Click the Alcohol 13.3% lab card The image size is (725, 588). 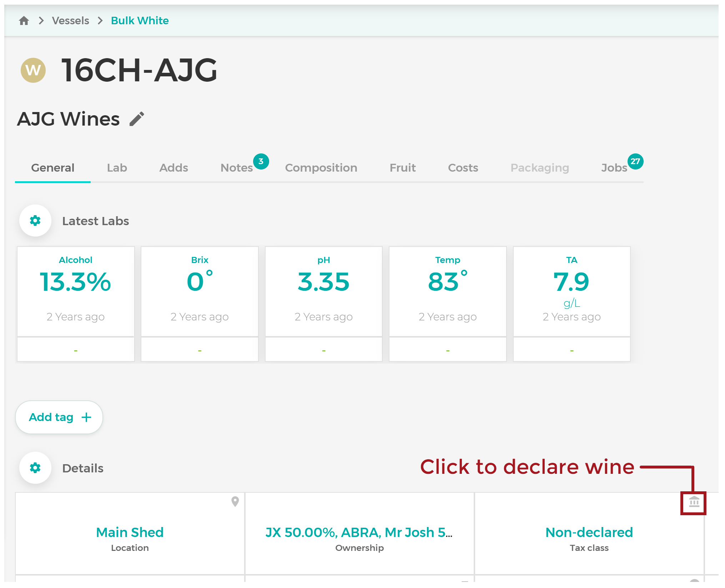click(76, 304)
